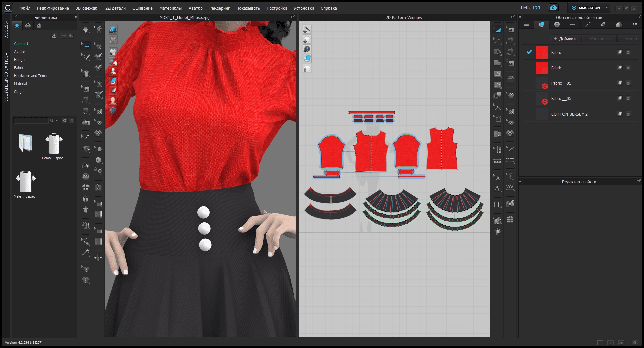This screenshot has height=348, width=644.
Task: Open the Справка menu
Action: pyautogui.click(x=329, y=8)
